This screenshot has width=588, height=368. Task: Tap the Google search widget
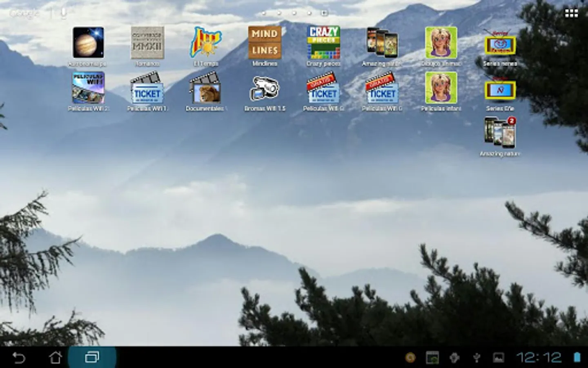tap(24, 13)
